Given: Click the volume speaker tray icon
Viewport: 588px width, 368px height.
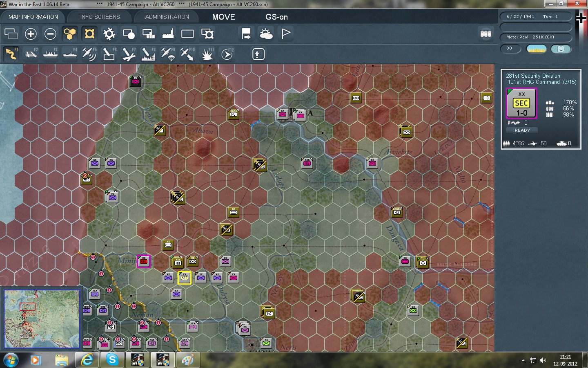Looking at the screenshot, I should click(543, 360).
